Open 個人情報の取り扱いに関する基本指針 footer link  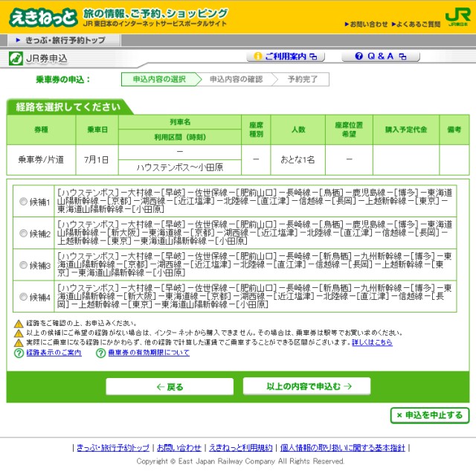click(x=342, y=447)
